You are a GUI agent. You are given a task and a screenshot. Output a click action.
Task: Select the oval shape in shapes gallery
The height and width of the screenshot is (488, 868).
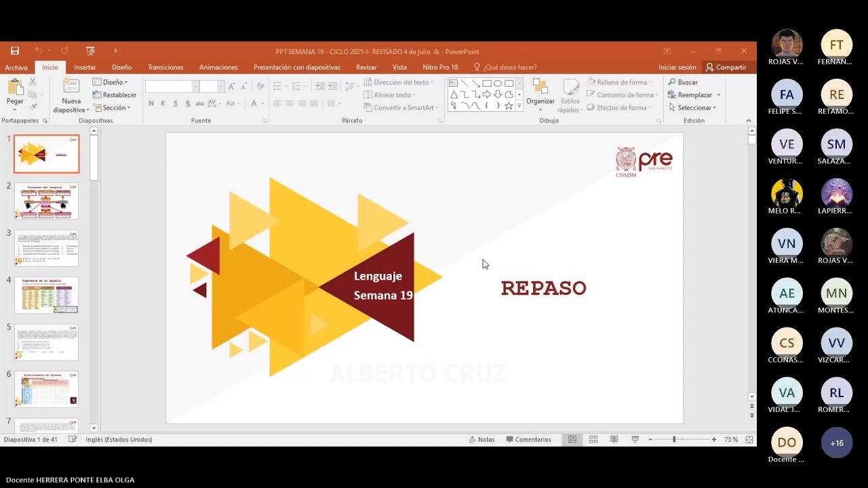click(498, 83)
